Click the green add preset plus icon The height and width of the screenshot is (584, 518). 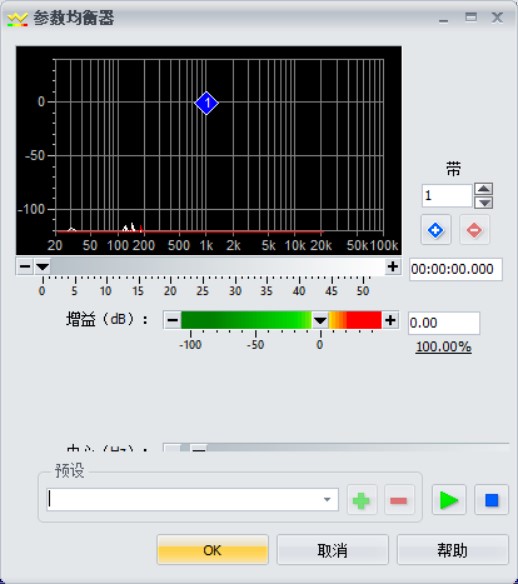(x=361, y=500)
